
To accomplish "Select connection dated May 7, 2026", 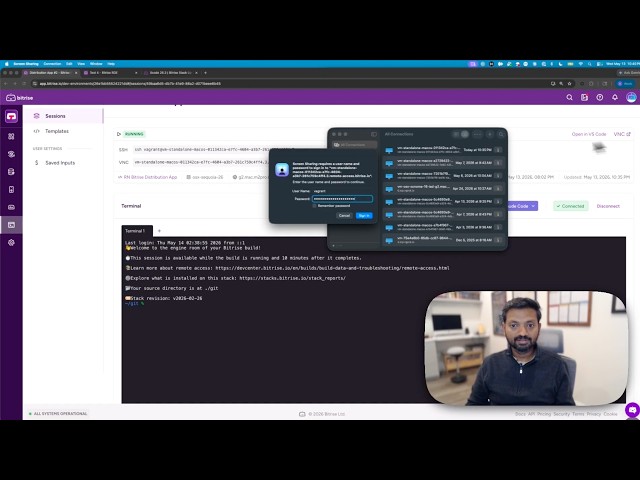I will [x=443, y=163].
